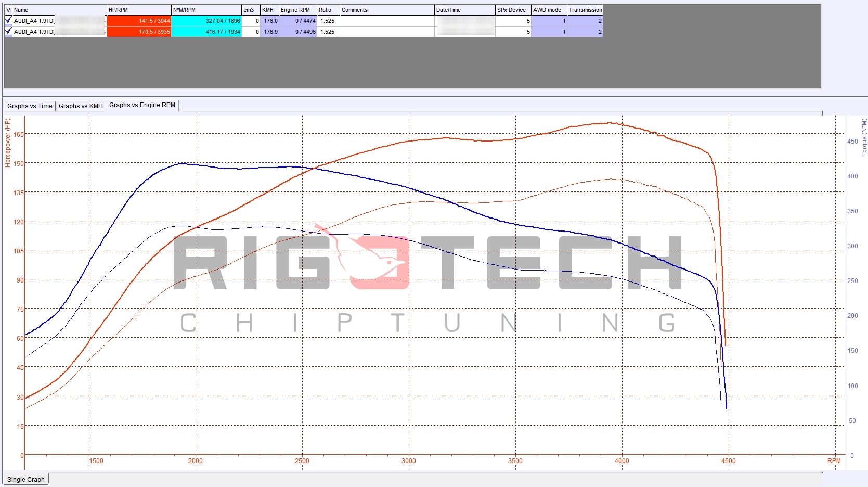Switch to the Graphs vs Time tab

point(30,106)
